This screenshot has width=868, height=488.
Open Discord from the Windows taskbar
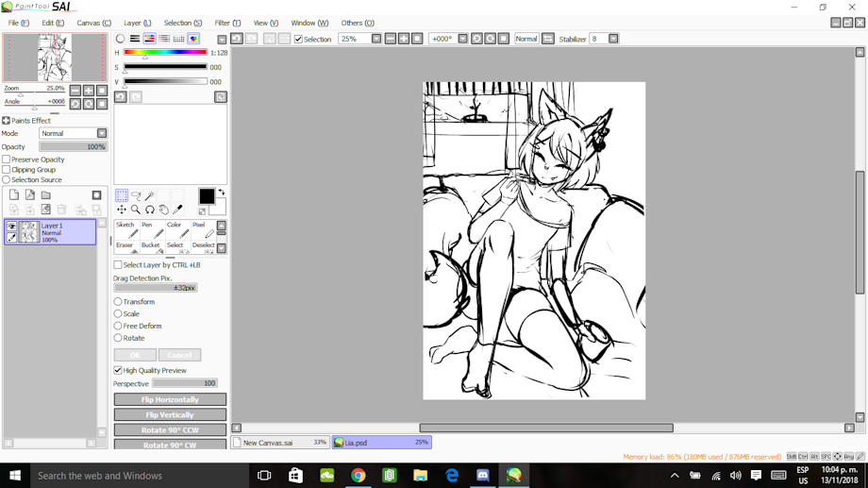[483, 476]
